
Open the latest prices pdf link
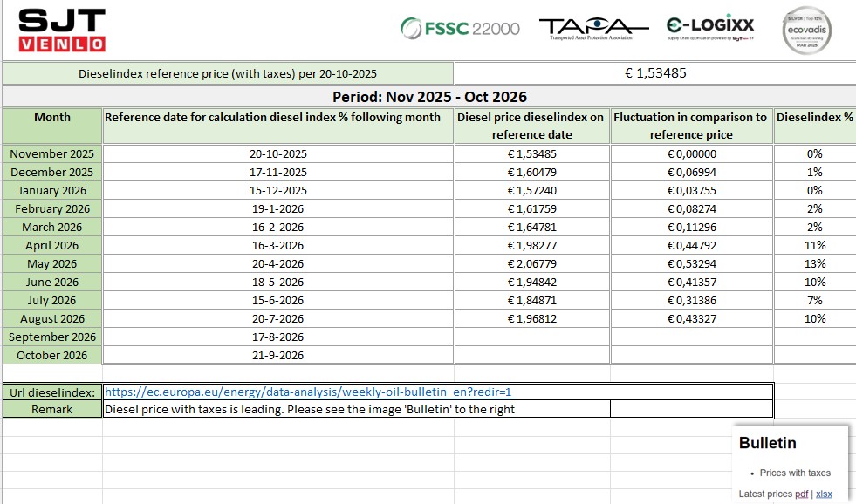click(x=801, y=494)
